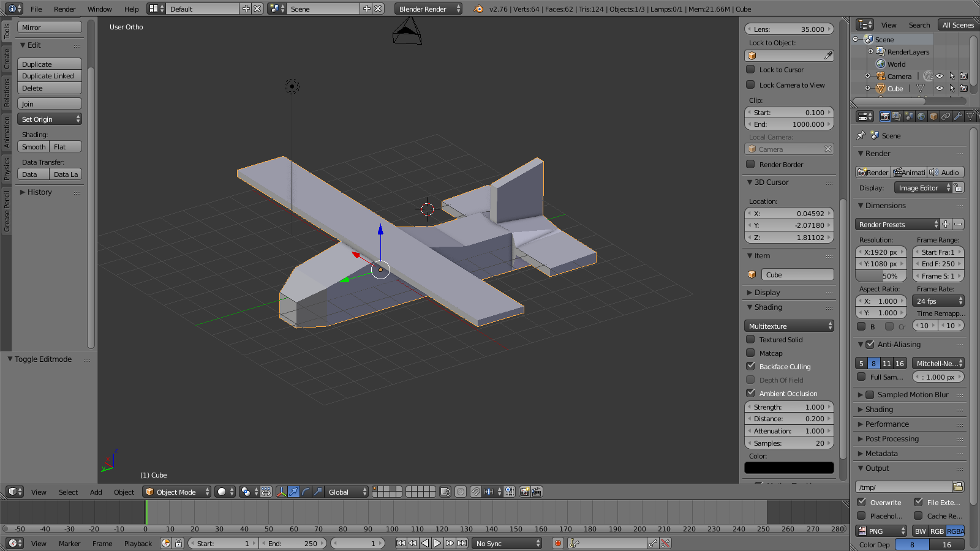The width and height of the screenshot is (980, 551).
Task: Open the Set Origin dropdown
Action: 50,119
